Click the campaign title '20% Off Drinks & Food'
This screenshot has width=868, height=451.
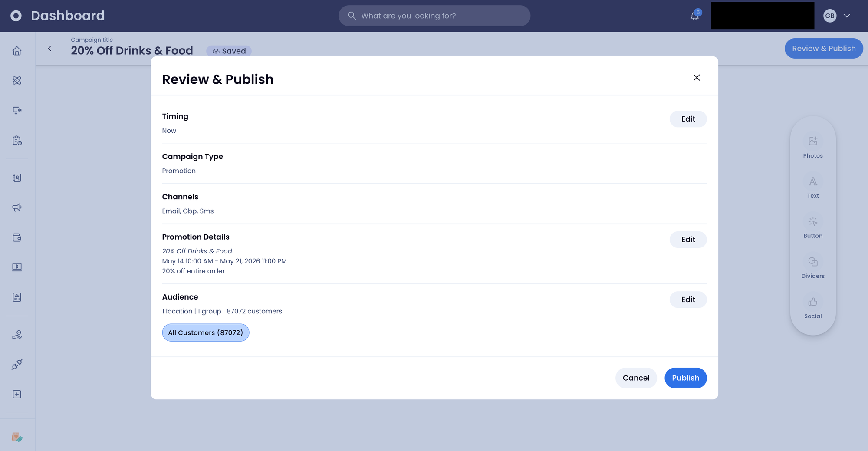(132, 50)
